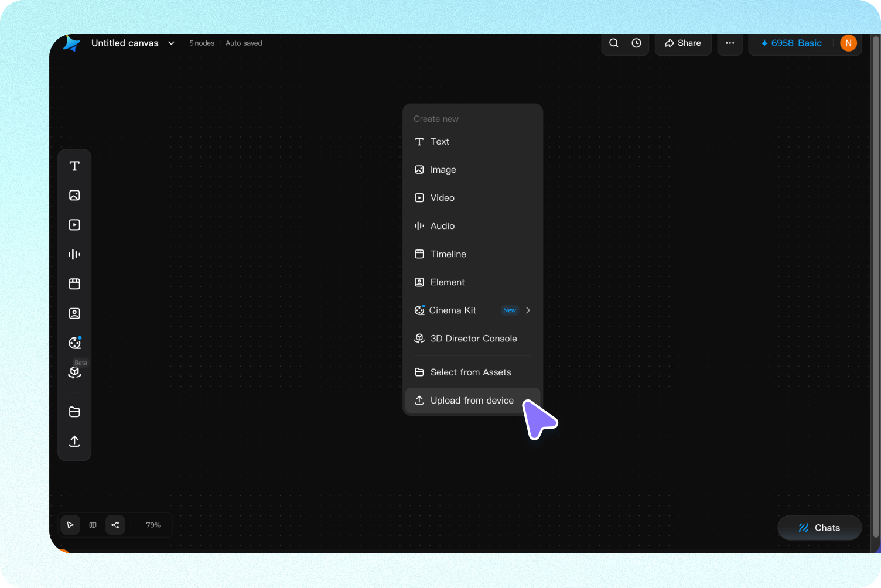881x588 pixels.
Task: Select the Element tool in left sidebar
Action: [x=74, y=313]
